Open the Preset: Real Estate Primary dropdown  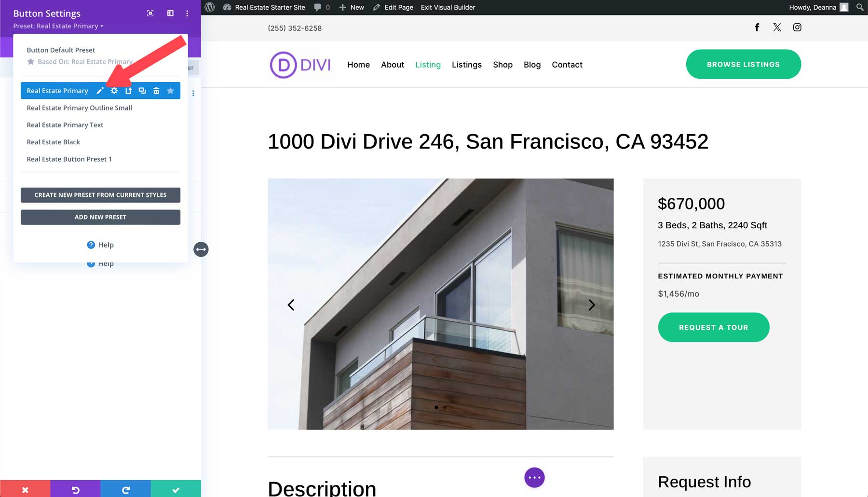[x=57, y=26]
